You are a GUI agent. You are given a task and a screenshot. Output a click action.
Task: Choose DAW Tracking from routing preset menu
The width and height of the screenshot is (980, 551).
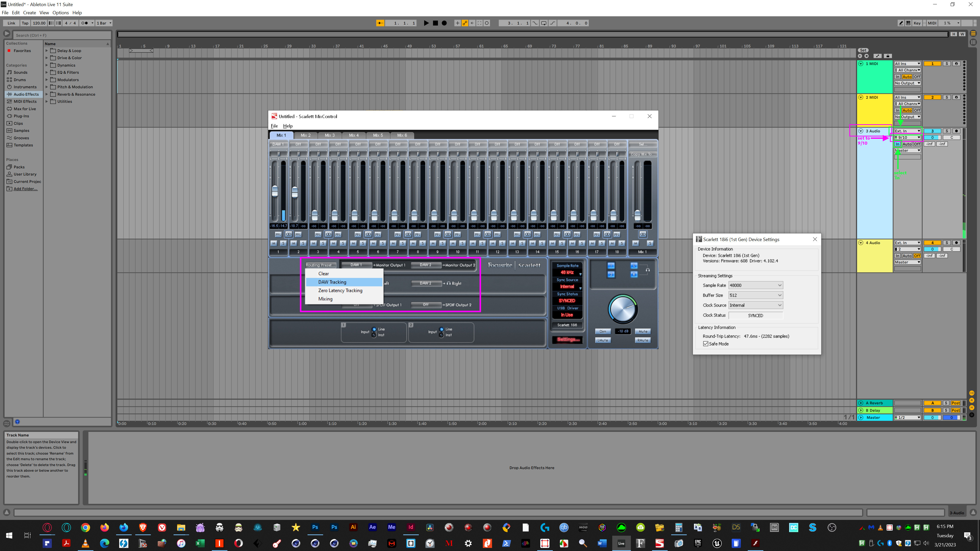[344, 282]
